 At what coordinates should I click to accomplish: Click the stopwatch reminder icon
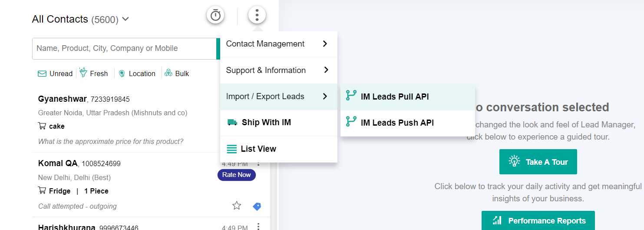tap(215, 15)
